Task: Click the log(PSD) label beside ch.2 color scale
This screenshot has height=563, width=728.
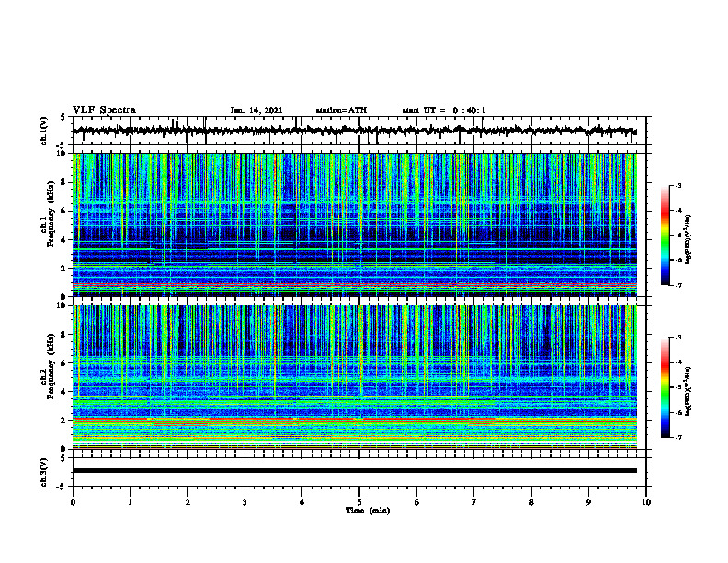Action: (x=688, y=391)
